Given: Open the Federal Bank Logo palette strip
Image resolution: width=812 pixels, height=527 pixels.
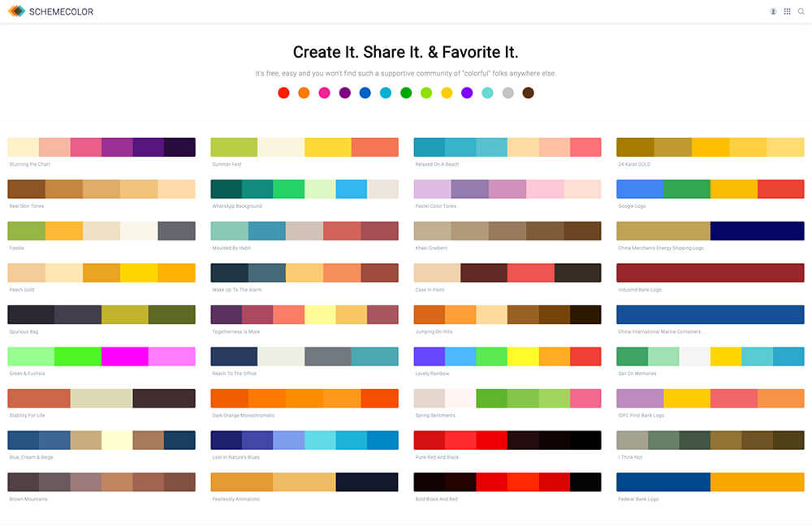Looking at the screenshot, I should (710, 482).
